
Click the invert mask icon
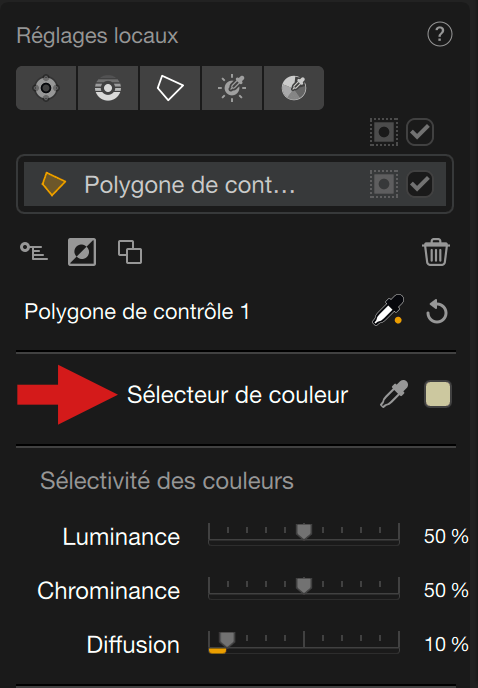click(x=82, y=252)
